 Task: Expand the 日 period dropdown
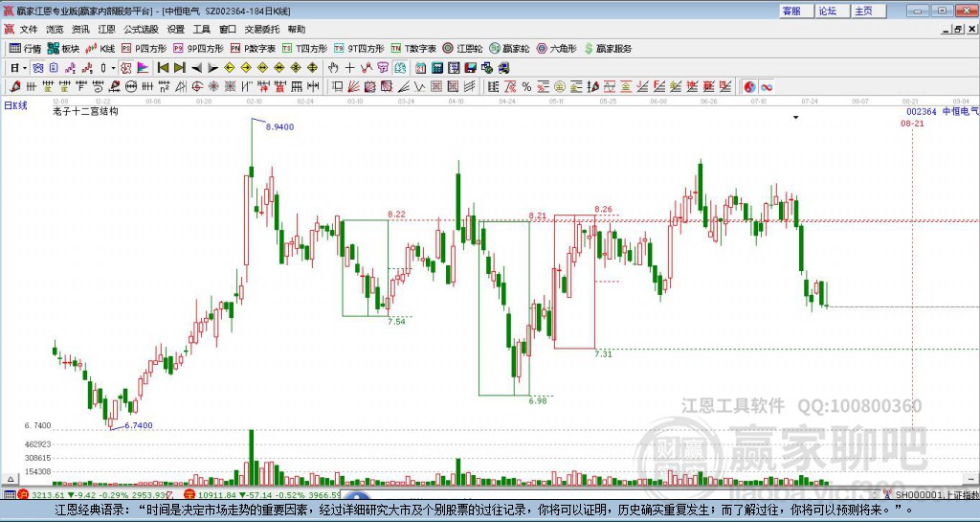click(x=24, y=67)
